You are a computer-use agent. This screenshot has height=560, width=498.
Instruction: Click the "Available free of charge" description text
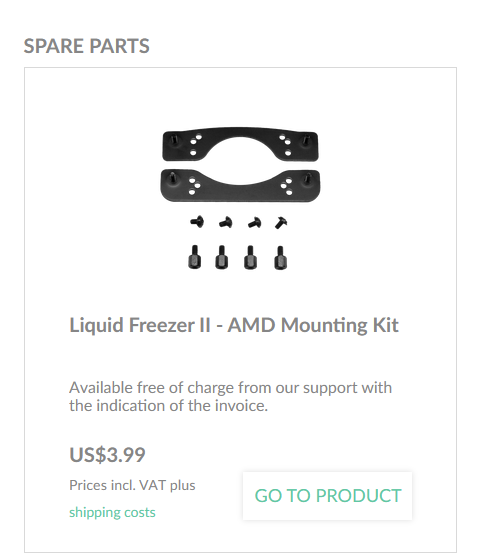click(230, 396)
